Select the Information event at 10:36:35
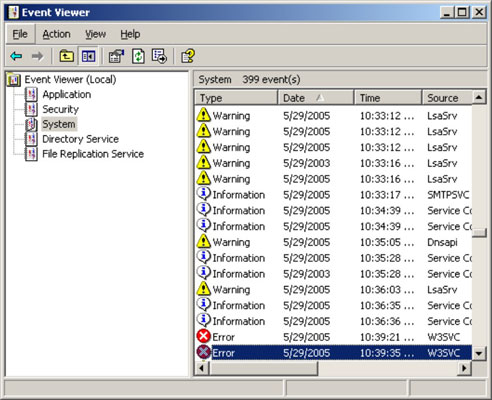 click(x=333, y=305)
